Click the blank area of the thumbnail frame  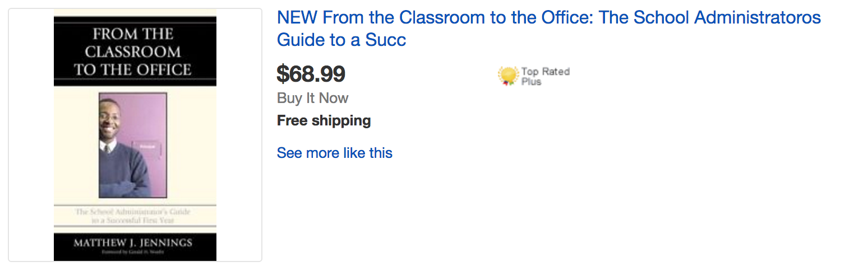tap(31, 134)
